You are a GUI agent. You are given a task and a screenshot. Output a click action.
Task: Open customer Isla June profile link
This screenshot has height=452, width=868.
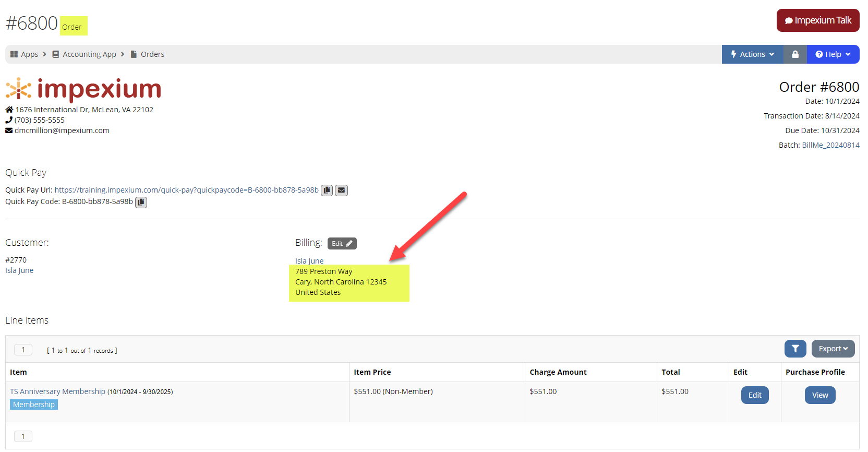[19, 270]
